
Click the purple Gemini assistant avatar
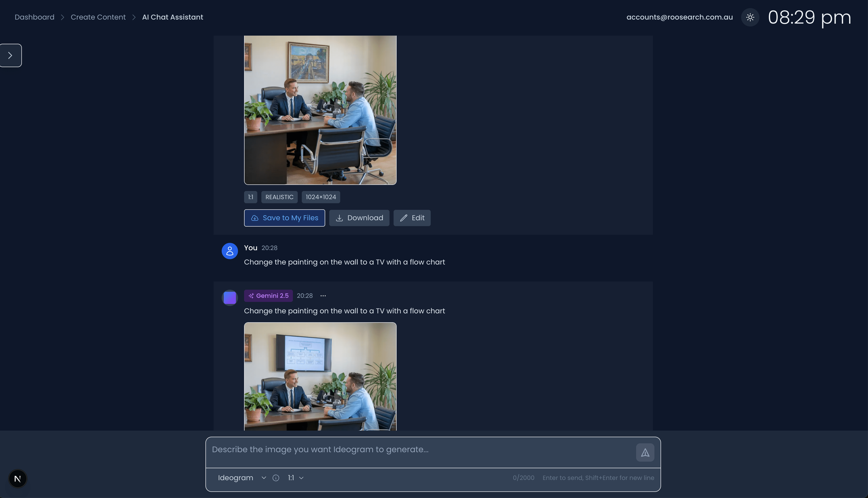tap(230, 298)
